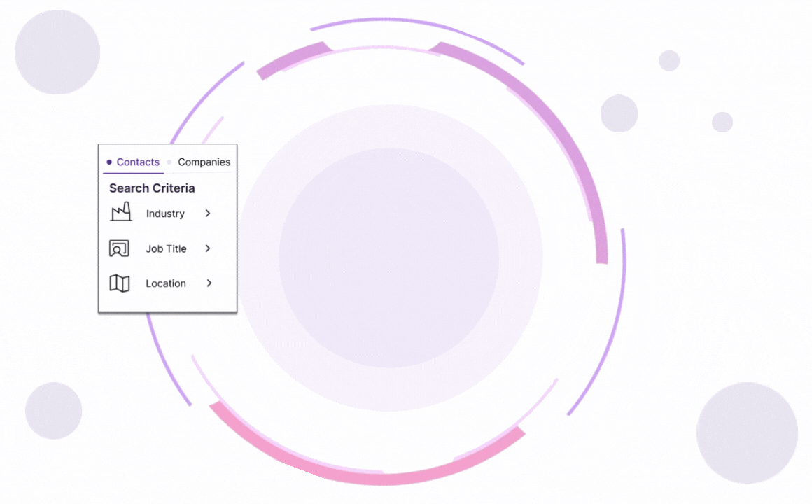The image size is (812, 504).
Task: Expand the Job Title chevron arrow
Action: click(208, 248)
